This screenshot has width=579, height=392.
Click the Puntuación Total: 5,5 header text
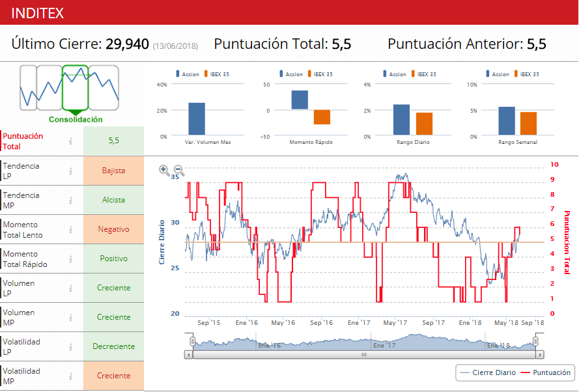pos(283,44)
